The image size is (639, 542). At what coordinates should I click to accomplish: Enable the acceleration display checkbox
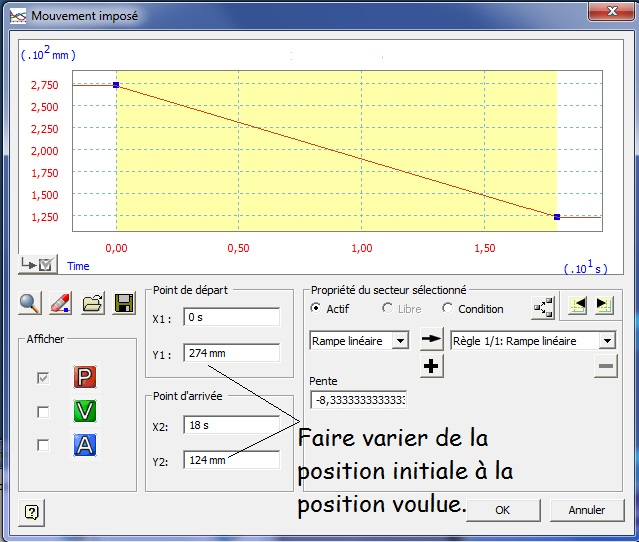click(43, 445)
